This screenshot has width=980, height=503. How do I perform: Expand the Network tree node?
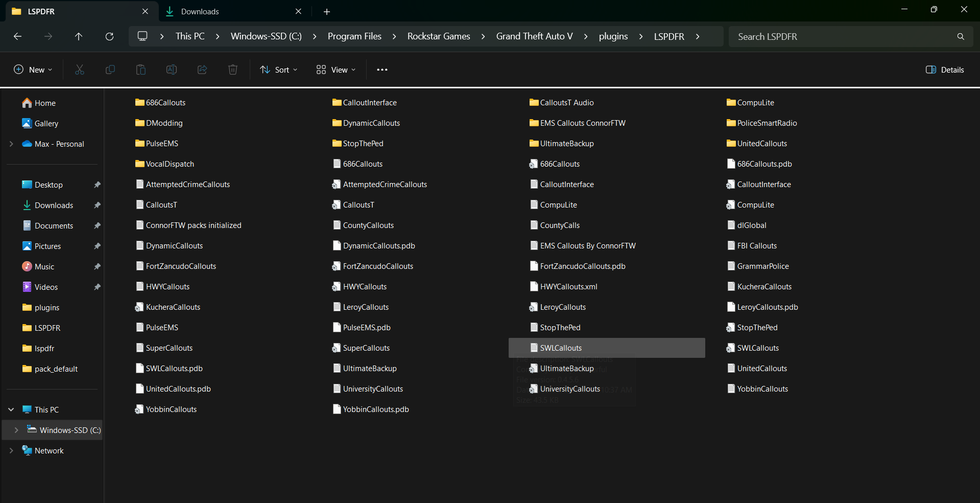(x=11, y=450)
